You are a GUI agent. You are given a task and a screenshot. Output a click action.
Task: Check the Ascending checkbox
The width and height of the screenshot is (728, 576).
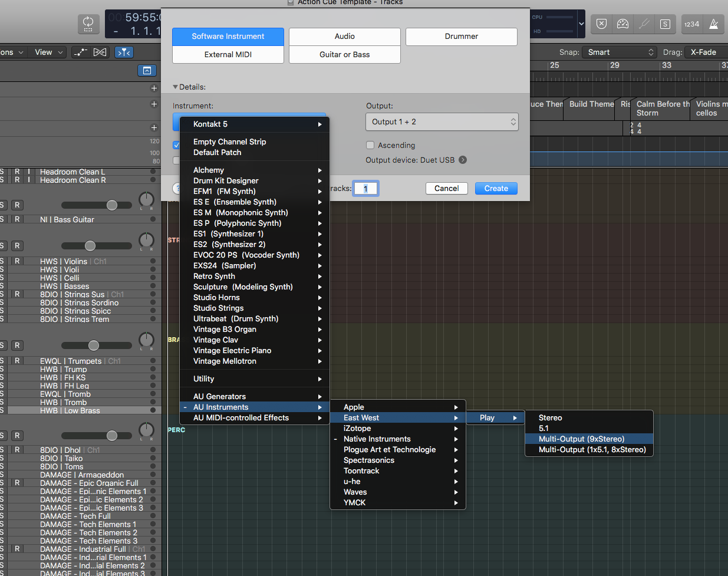[x=370, y=145]
